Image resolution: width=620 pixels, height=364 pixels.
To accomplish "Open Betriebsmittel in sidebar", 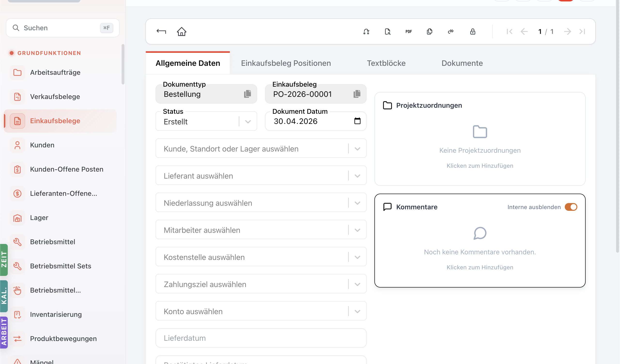I will (60, 242).
